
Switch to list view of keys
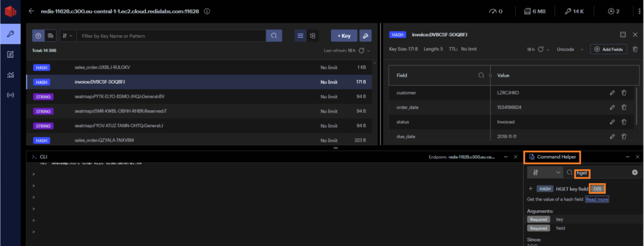pos(300,36)
